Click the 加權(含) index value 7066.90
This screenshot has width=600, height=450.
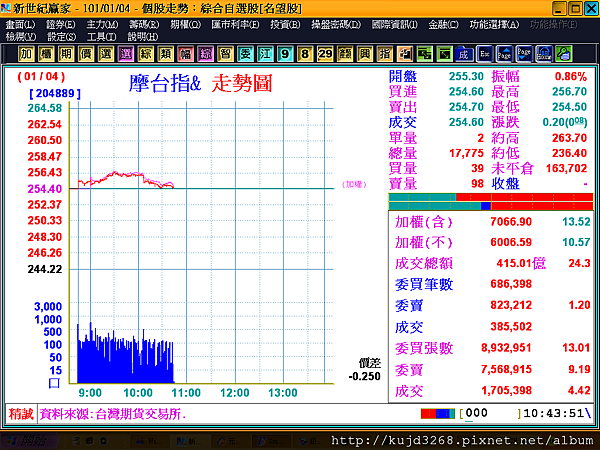511,222
